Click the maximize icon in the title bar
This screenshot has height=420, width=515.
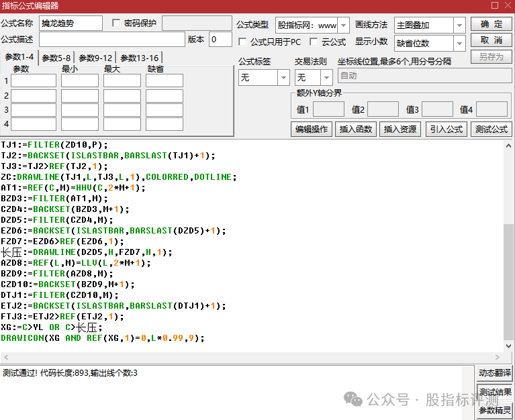click(494, 6)
